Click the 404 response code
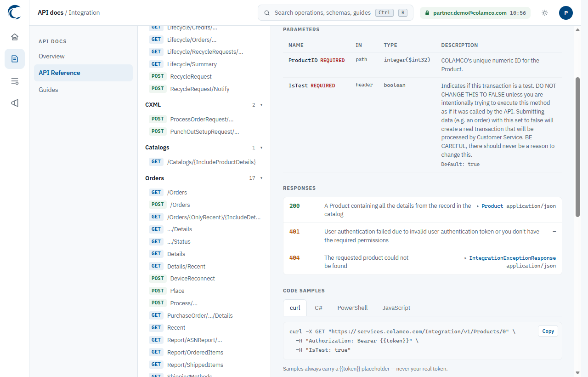The height and width of the screenshot is (377, 588). [294, 258]
